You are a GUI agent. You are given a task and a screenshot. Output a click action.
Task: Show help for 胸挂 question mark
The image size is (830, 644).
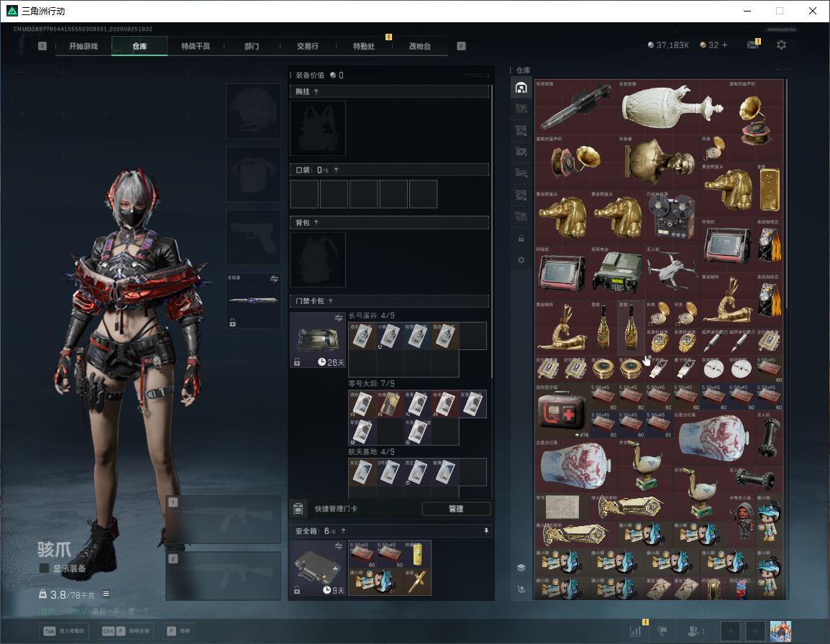316,91
